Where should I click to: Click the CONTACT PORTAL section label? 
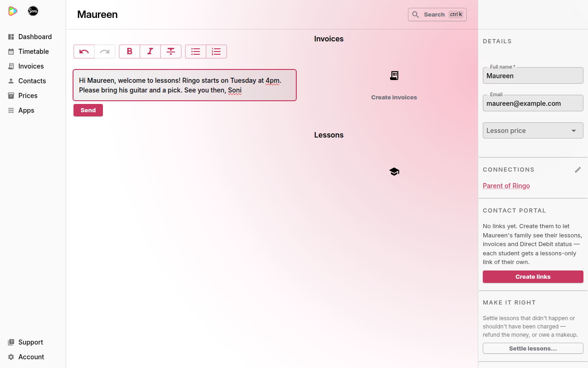(x=514, y=211)
